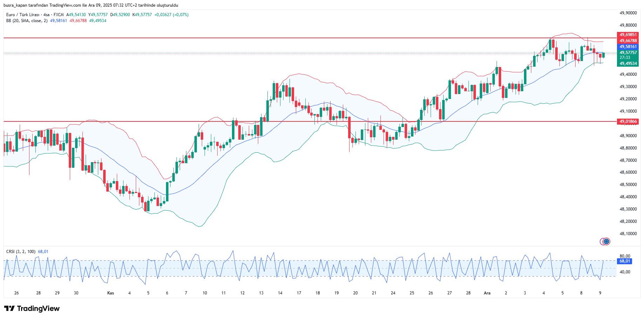Click the 4sa timeframe in chart title
644x319 pixels.
(x=46, y=15)
